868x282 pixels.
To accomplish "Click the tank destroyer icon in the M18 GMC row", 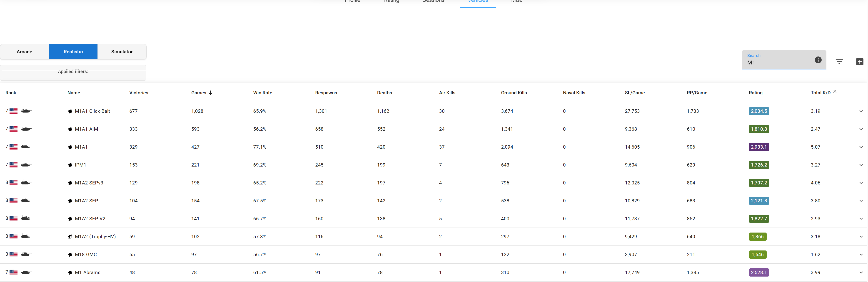I will [x=26, y=254].
